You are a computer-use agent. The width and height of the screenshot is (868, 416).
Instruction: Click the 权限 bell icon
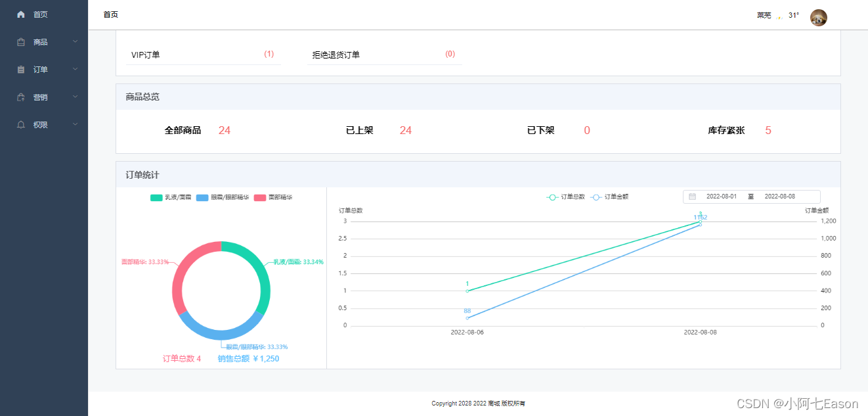21,124
